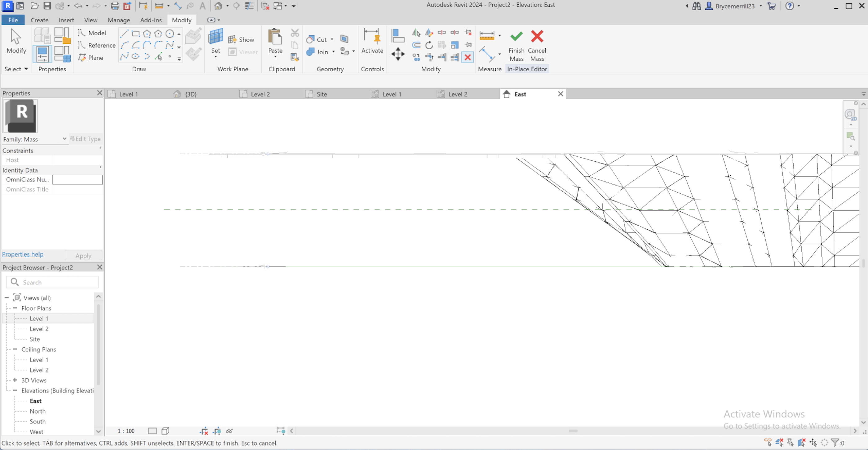
Task: Expand the 3D Views tree node
Action: coord(15,380)
